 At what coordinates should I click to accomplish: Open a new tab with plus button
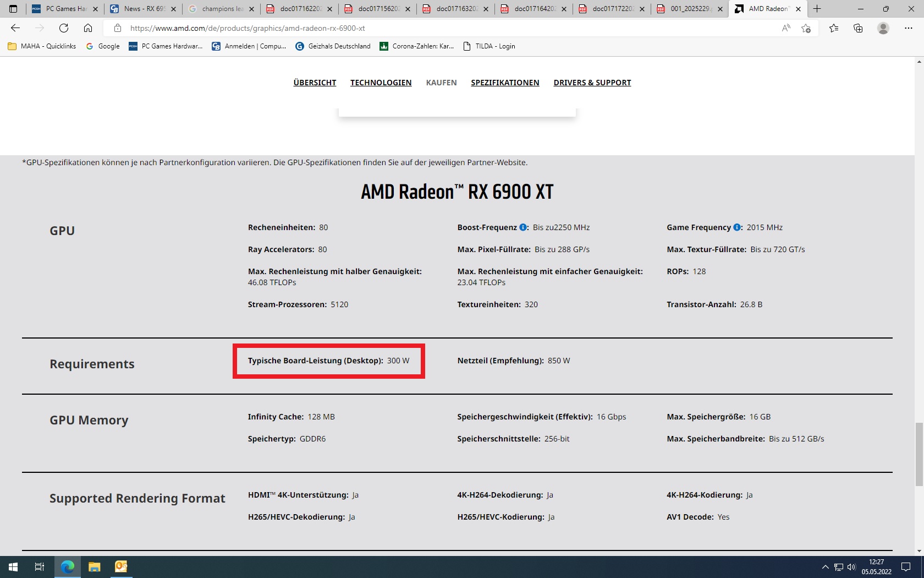coord(817,9)
